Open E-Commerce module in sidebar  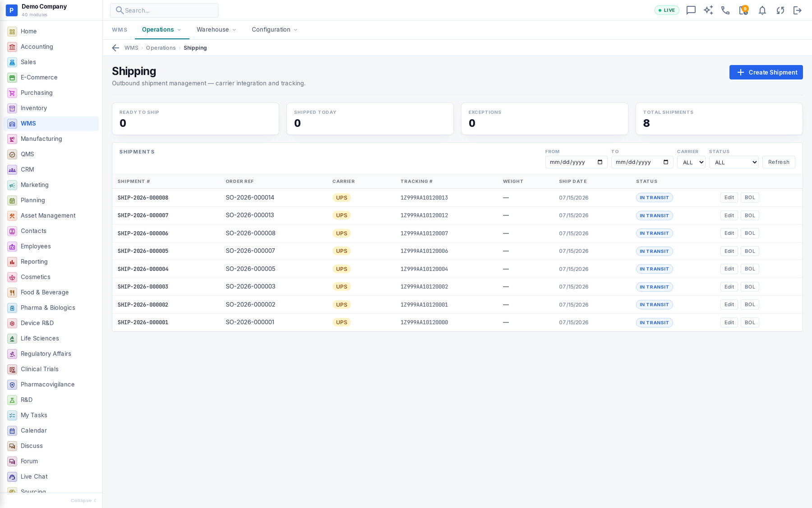pos(51,78)
